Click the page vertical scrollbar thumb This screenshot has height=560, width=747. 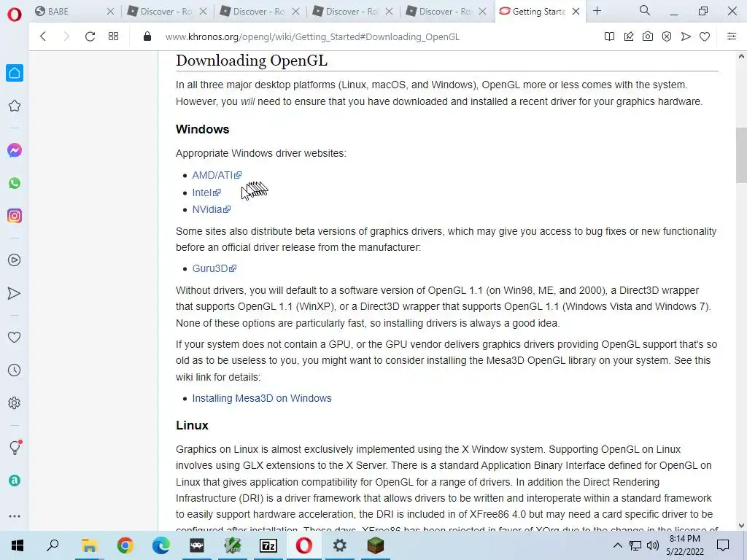click(741, 155)
